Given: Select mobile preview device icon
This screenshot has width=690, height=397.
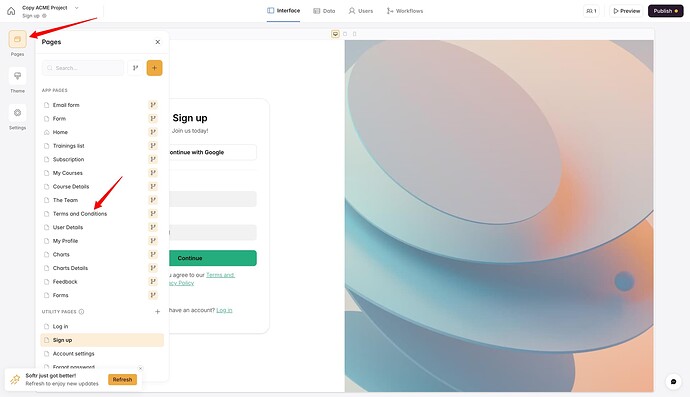Looking at the screenshot, I should click(x=355, y=34).
